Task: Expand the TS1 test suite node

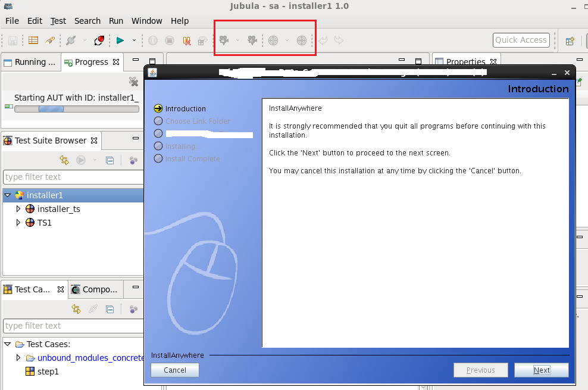Action: [18, 223]
